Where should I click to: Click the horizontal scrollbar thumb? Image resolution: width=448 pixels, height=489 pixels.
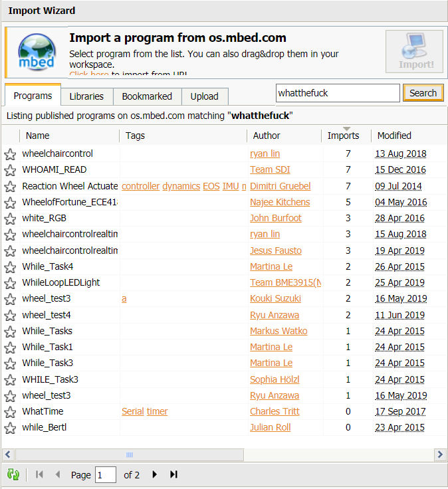(130, 454)
